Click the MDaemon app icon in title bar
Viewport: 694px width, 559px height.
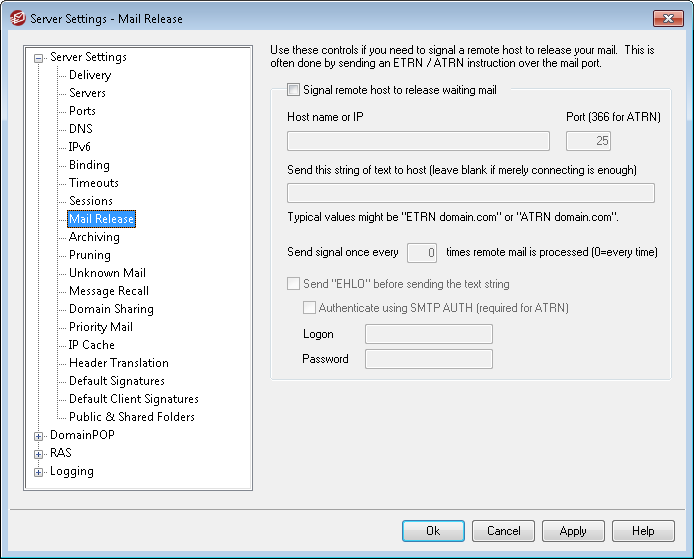15,18
